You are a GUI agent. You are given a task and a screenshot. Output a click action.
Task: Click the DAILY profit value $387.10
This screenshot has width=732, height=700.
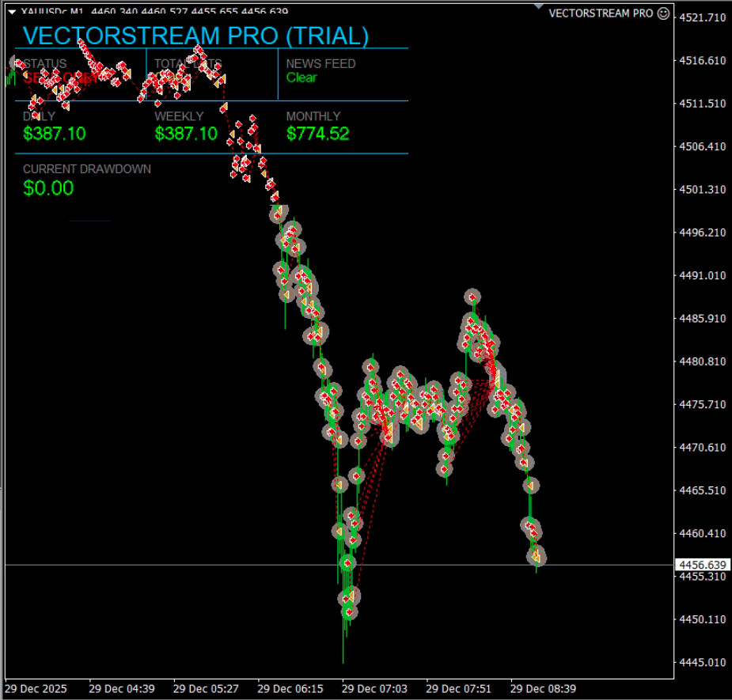tap(55, 134)
